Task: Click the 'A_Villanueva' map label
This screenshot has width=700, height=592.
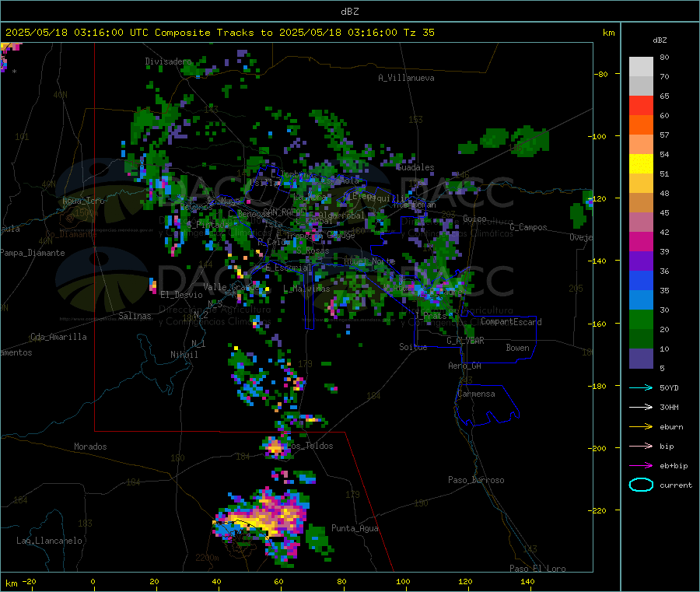Action: coord(406,78)
